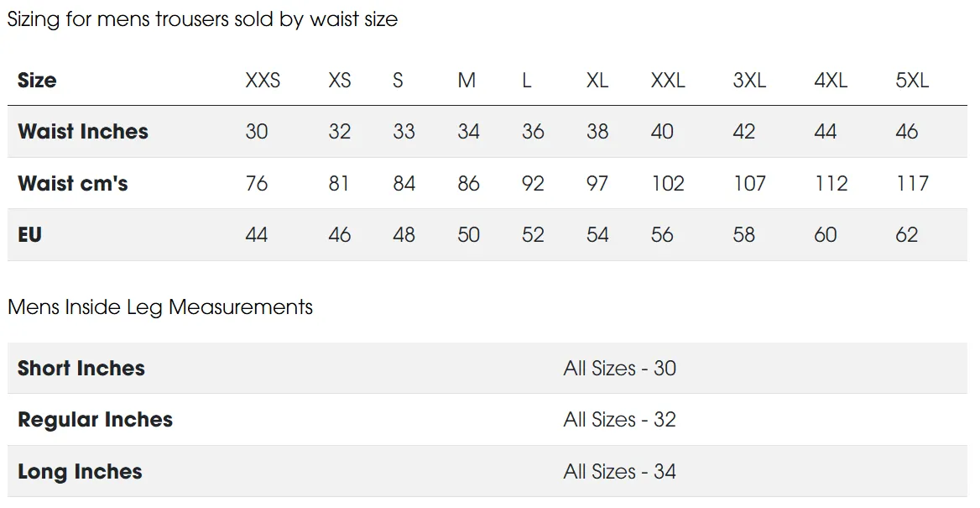Click the bold Size header label

point(37,81)
